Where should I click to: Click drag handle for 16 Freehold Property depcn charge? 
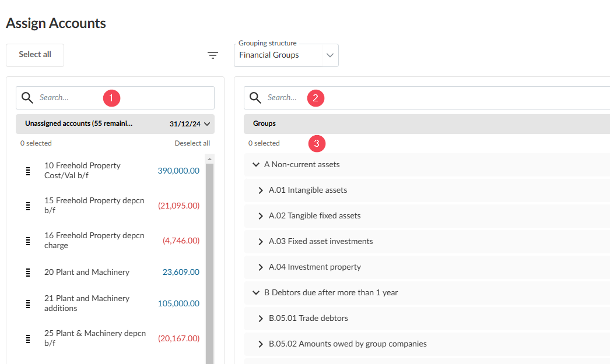coord(28,241)
